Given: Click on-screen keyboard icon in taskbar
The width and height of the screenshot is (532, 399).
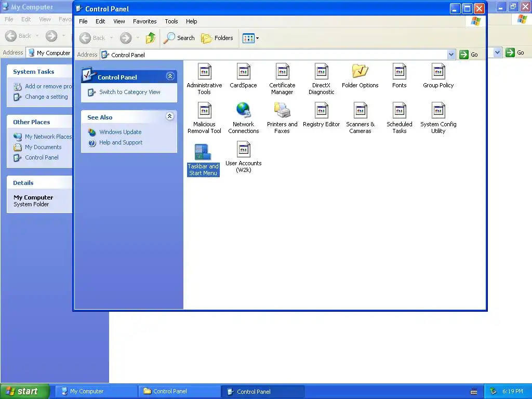Looking at the screenshot, I should (474, 392).
